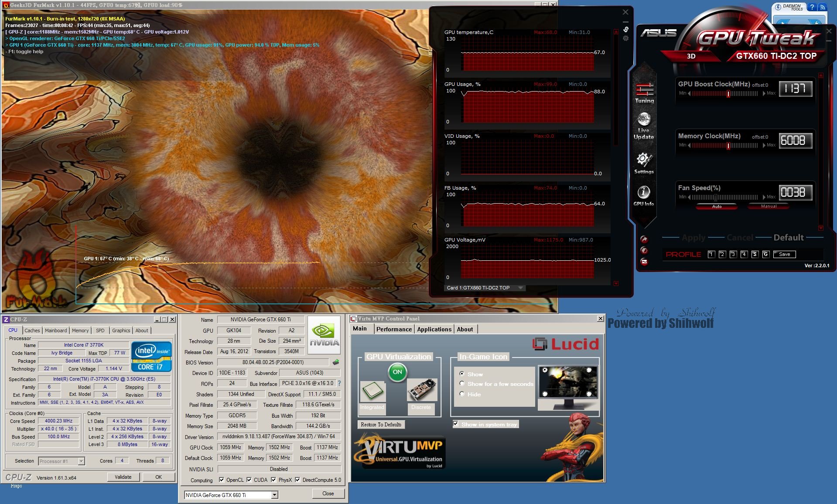
Task: Open Live Update in GPU Tweak
Action: pyautogui.click(x=644, y=126)
